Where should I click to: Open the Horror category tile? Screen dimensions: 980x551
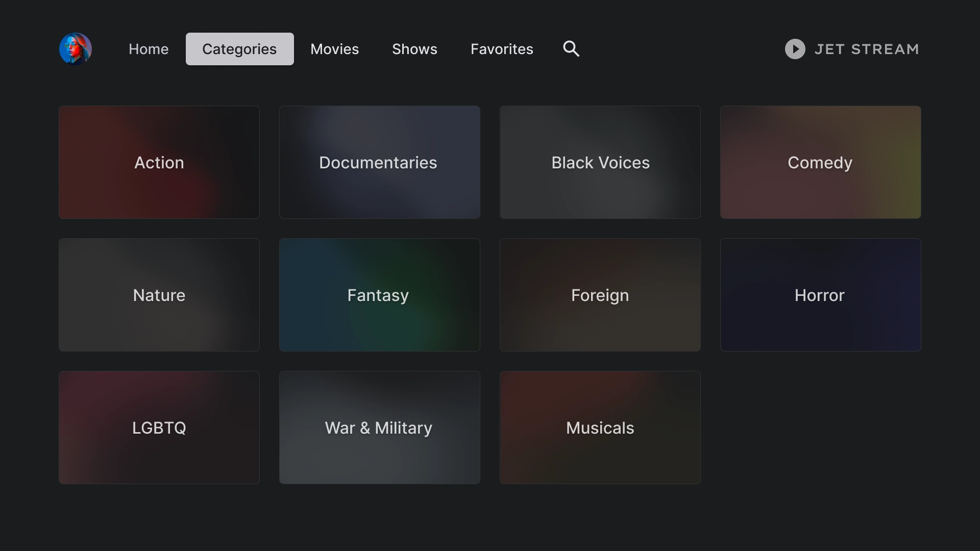click(820, 295)
